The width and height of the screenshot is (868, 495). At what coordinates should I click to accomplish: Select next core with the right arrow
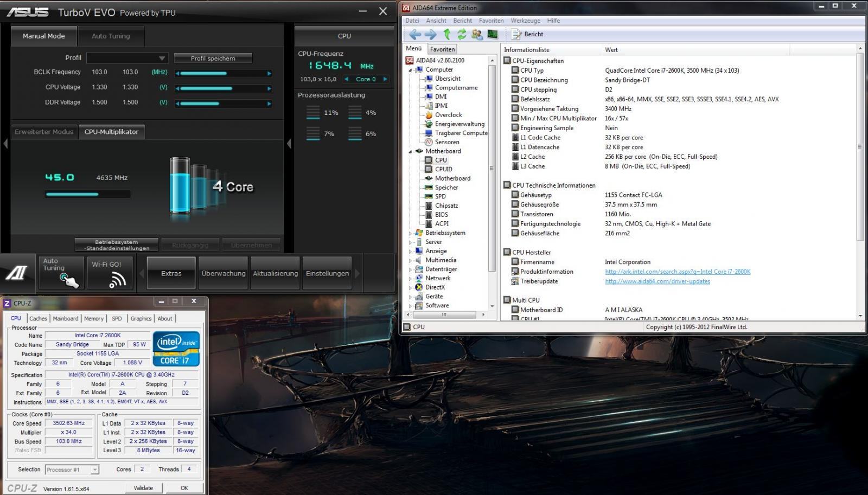(x=385, y=79)
